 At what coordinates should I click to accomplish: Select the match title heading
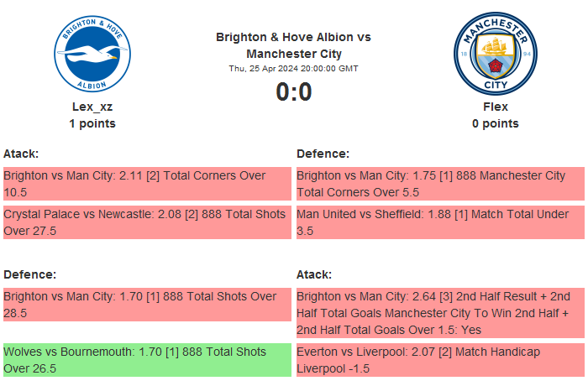point(293,45)
